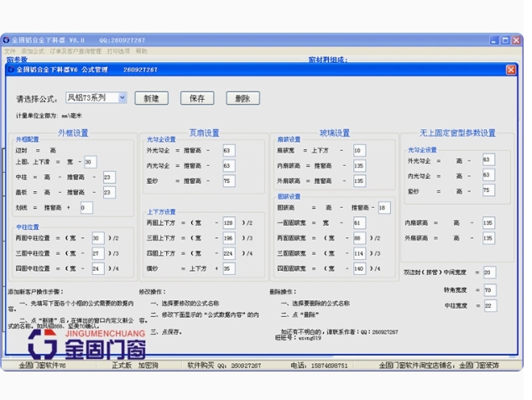The width and height of the screenshot is (532, 400).
Task: Edit 双边封（拼管）中间宽度 field (20)
Action: tap(489, 273)
